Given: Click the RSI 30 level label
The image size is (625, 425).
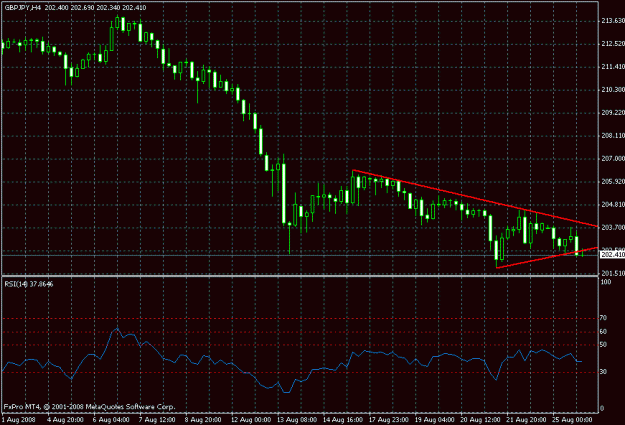Looking at the screenshot, I should click(603, 372).
